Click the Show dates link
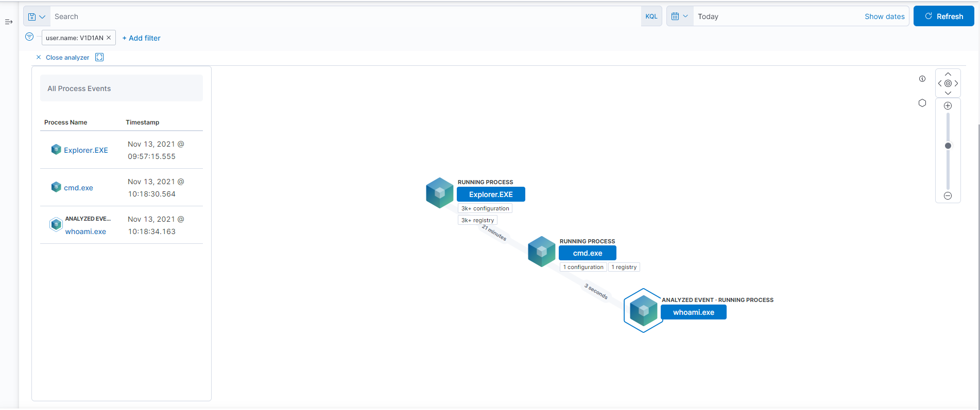980x410 pixels. point(884,16)
